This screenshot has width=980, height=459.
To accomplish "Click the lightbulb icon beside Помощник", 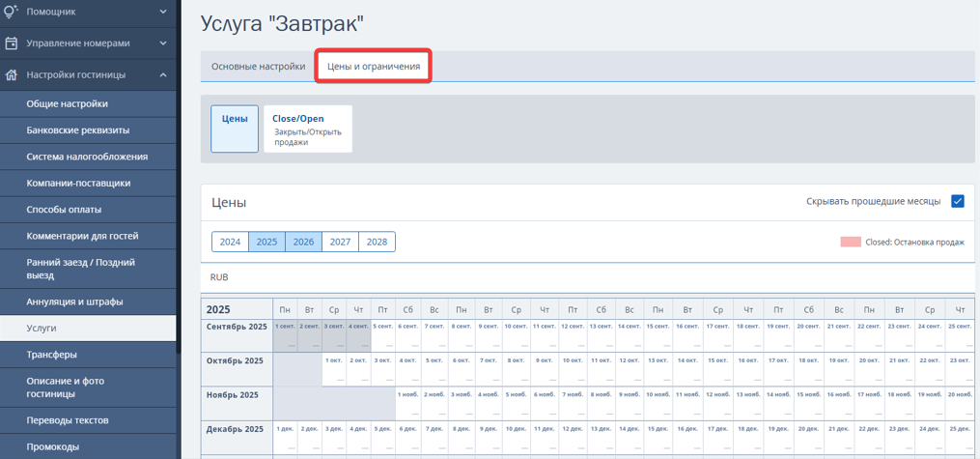I will [x=12, y=12].
